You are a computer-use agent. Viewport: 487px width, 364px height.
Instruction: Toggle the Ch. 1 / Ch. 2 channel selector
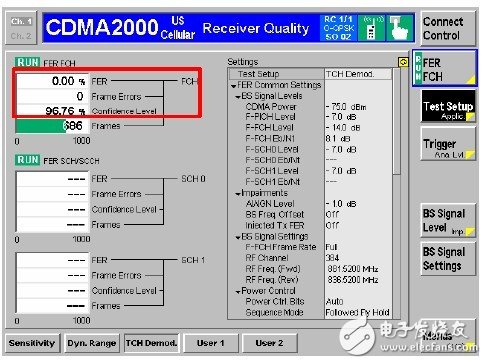point(21,28)
